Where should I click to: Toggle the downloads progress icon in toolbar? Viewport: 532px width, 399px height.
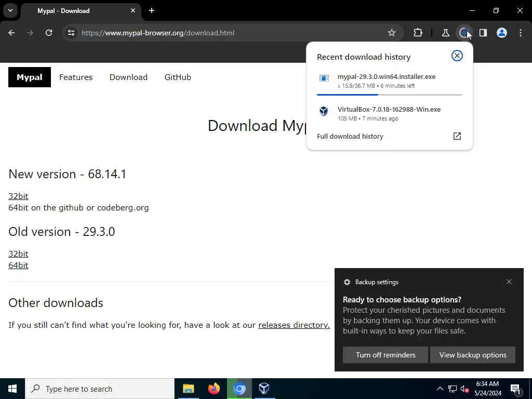click(464, 33)
